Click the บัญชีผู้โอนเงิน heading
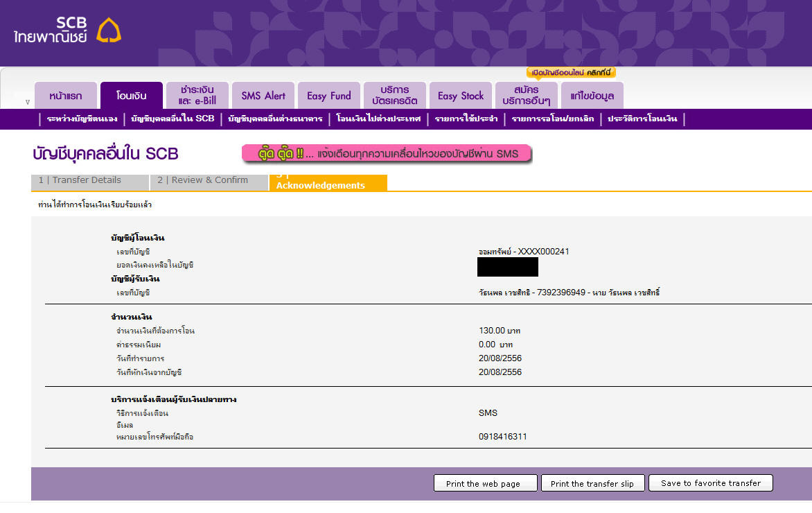 coord(137,238)
